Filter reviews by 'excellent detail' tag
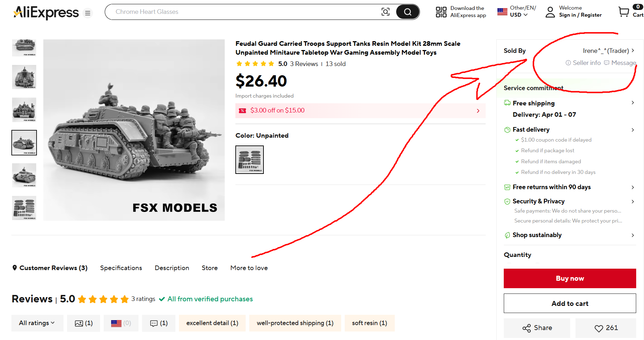644x340 pixels. (212, 323)
